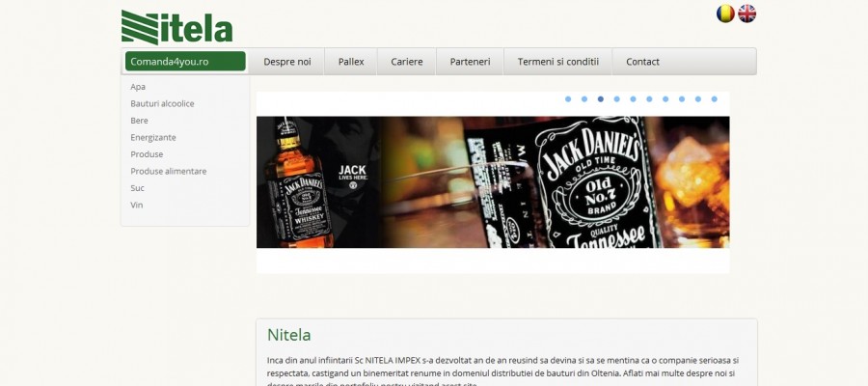The height and width of the screenshot is (386, 868).
Task: Switch language with the UK flag
Action: tap(746, 14)
